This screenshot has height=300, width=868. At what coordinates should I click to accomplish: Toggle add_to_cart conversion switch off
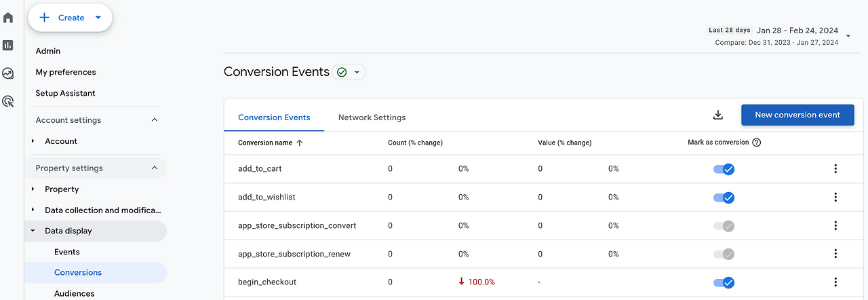pyautogui.click(x=724, y=169)
